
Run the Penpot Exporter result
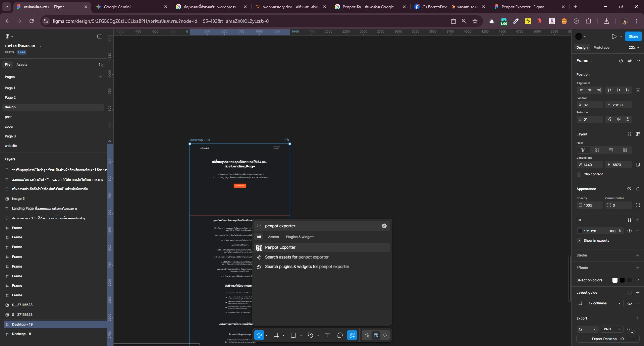[x=322, y=248]
